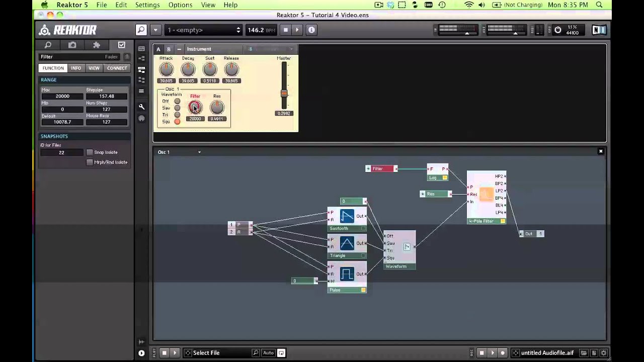Switch to the CONNECT properties page
This screenshot has height=362, width=644.
[x=117, y=68]
